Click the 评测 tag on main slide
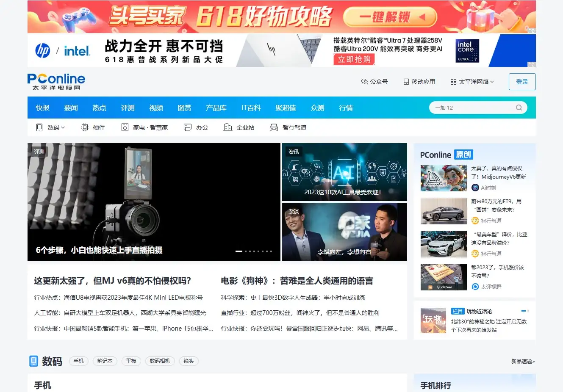The height and width of the screenshot is (392, 563). 39,152
